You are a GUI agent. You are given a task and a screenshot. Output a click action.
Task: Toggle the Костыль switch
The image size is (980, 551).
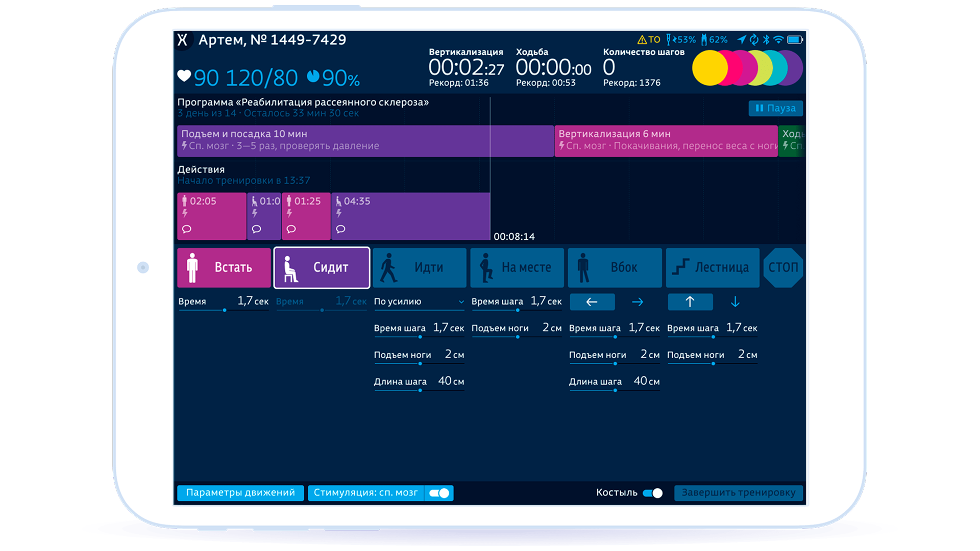pyautogui.click(x=652, y=493)
